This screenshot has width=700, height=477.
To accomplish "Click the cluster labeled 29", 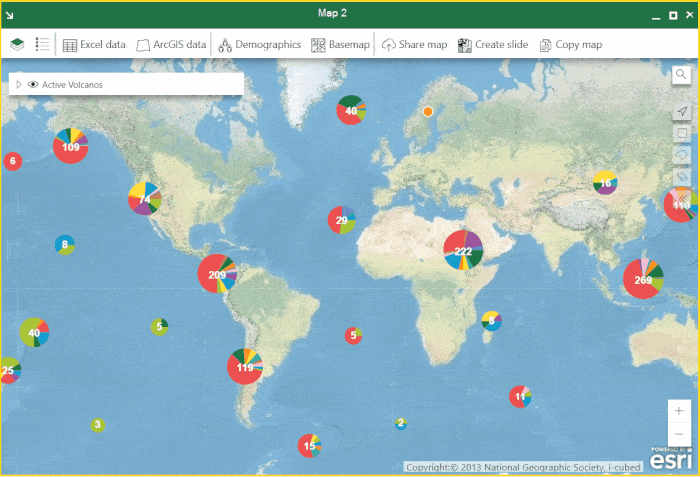I will [x=342, y=220].
